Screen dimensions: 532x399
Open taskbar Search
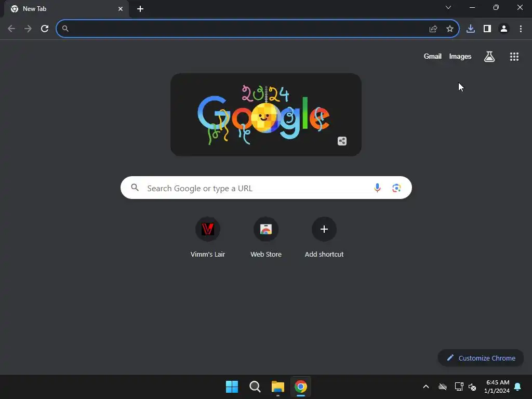(x=255, y=387)
